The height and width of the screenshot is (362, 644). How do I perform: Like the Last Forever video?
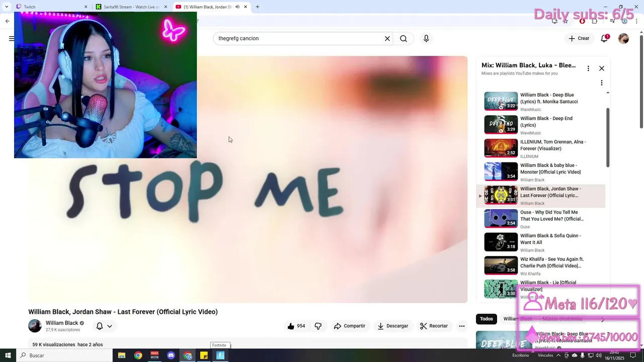(x=296, y=326)
